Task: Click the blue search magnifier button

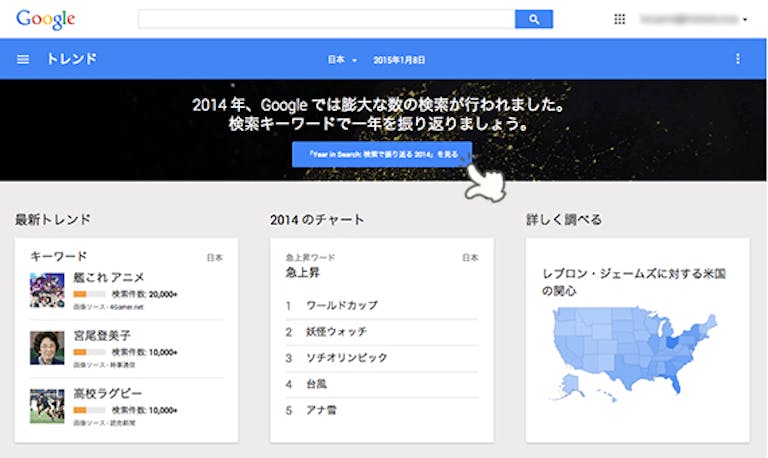Action: click(533, 19)
